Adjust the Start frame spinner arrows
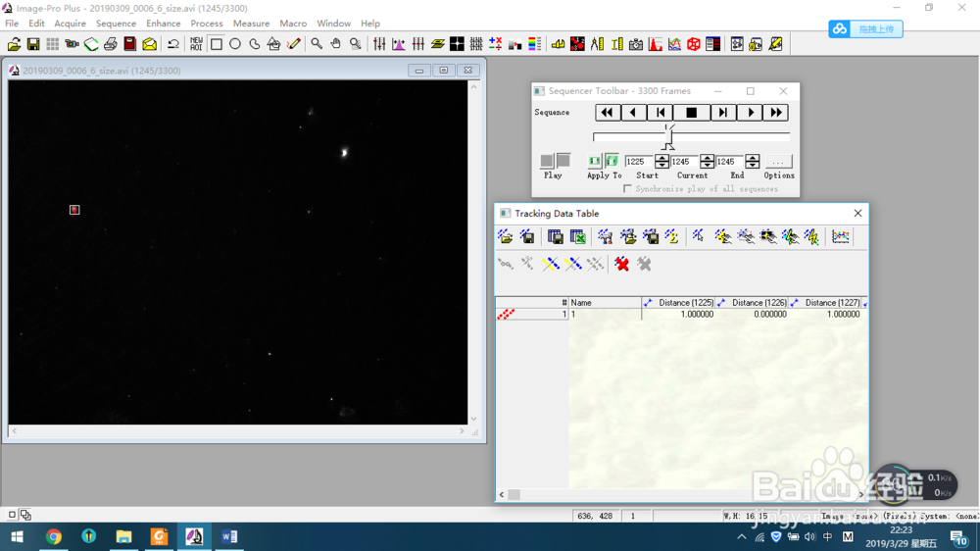 click(661, 162)
